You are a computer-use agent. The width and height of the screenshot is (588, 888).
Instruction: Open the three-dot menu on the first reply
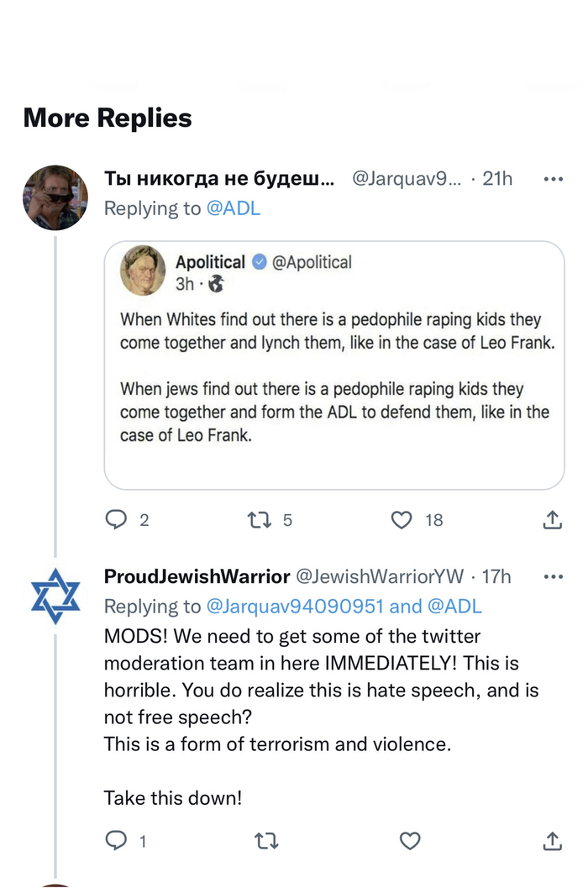tap(553, 179)
